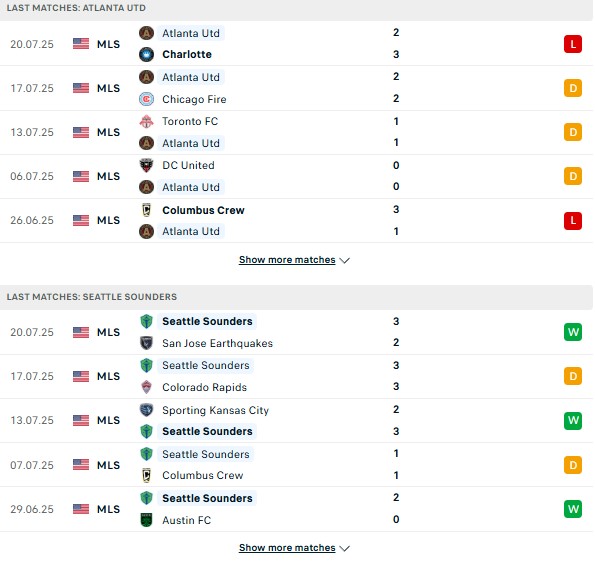
Task: Click the red L badge for Charlotte match
Action: point(573,44)
